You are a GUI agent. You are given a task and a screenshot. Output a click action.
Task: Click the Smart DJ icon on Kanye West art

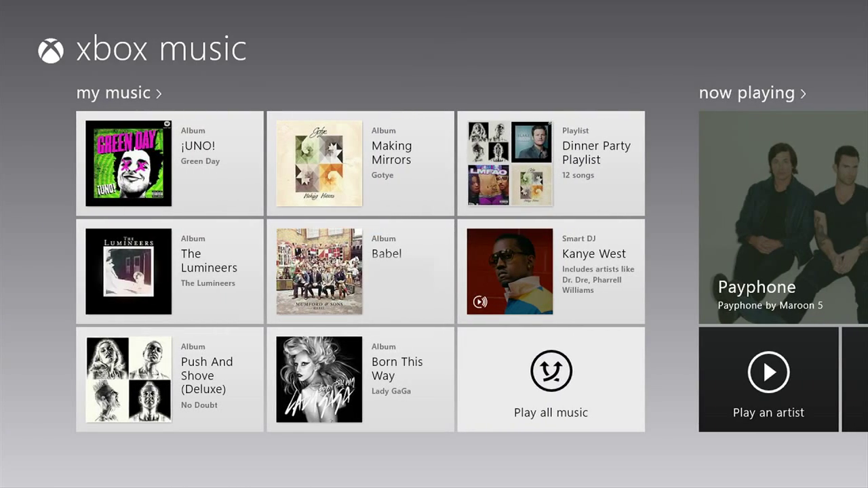point(480,302)
